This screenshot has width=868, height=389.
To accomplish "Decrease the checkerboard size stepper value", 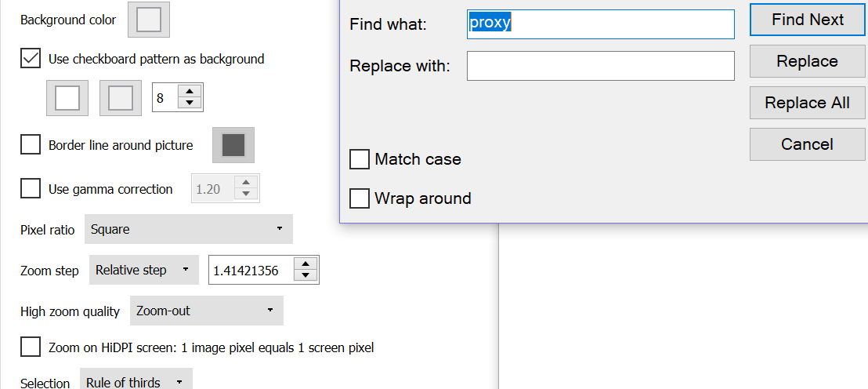I will 190,104.
